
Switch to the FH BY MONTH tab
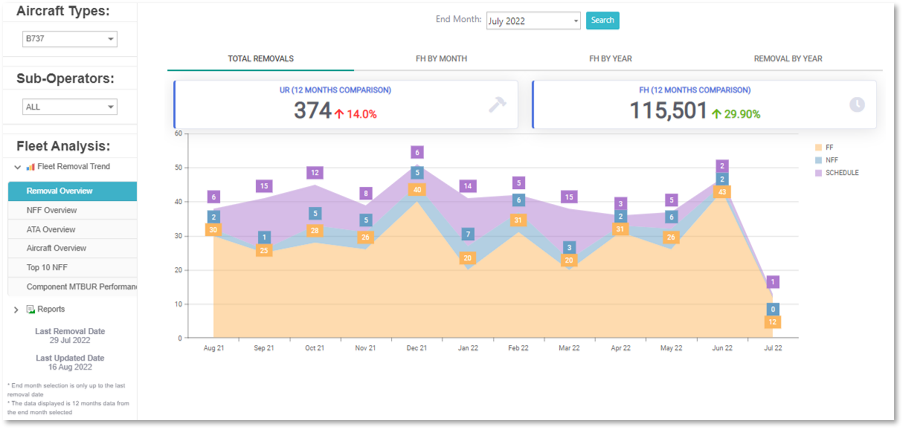pyautogui.click(x=441, y=59)
